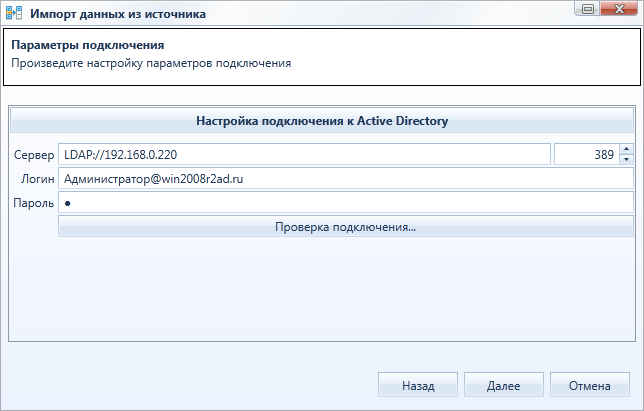Click the restore window button

tap(588, 9)
